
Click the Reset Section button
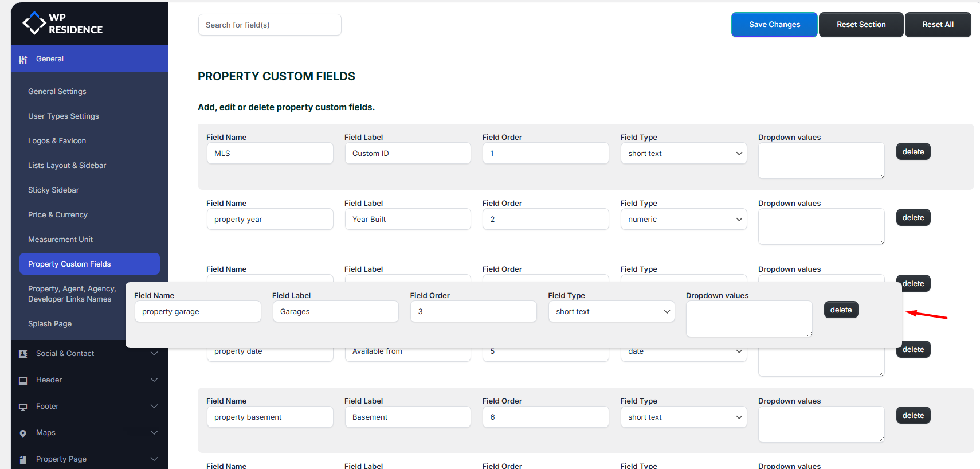[x=861, y=25]
